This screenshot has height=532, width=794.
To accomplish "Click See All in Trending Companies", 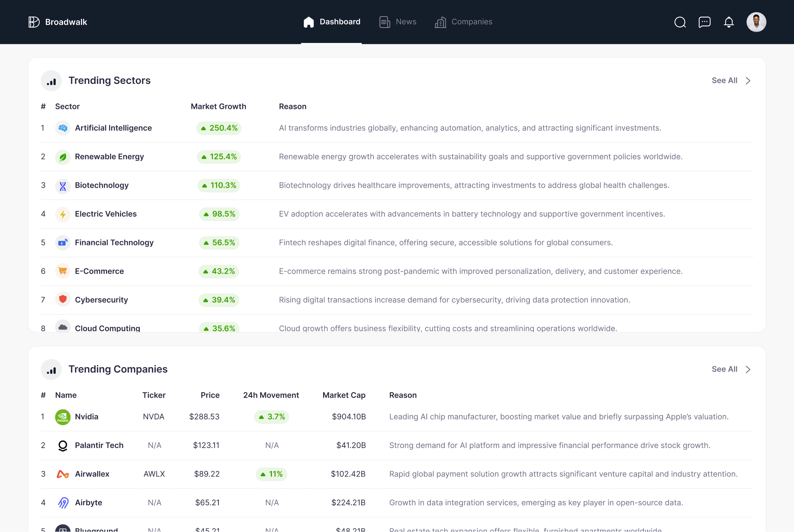I will point(724,369).
